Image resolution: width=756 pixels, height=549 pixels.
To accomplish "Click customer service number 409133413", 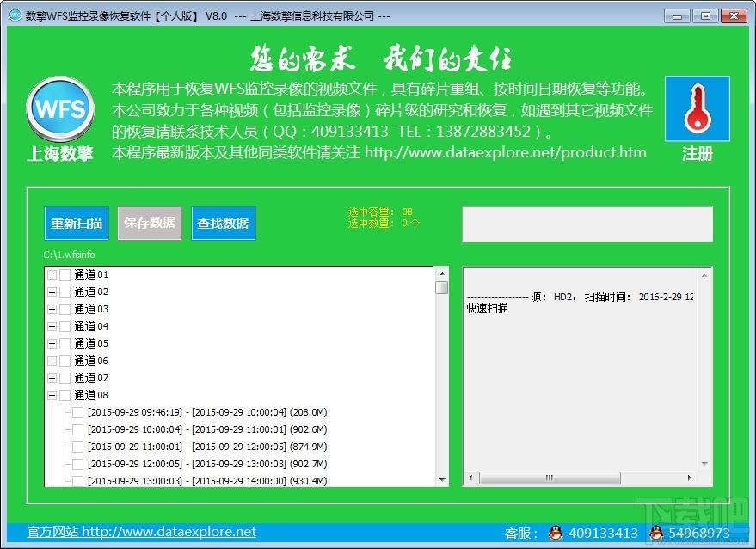I will [603, 533].
